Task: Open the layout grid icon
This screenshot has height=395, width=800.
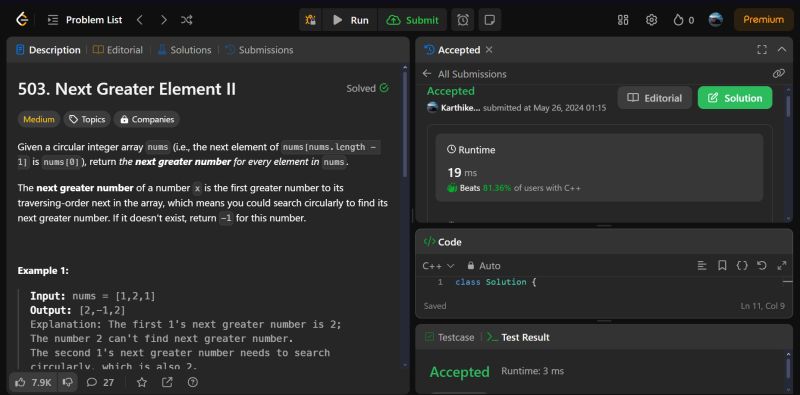Action: pyautogui.click(x=623, y=20)
